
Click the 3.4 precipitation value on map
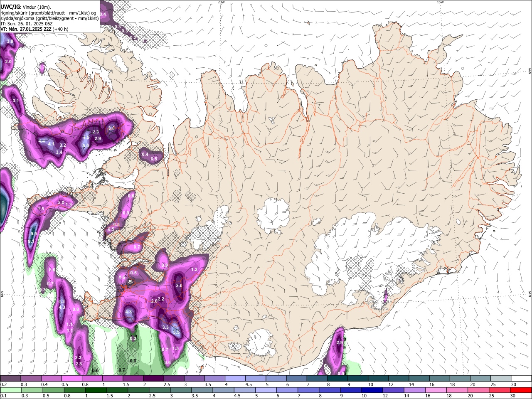pos(59,153)
